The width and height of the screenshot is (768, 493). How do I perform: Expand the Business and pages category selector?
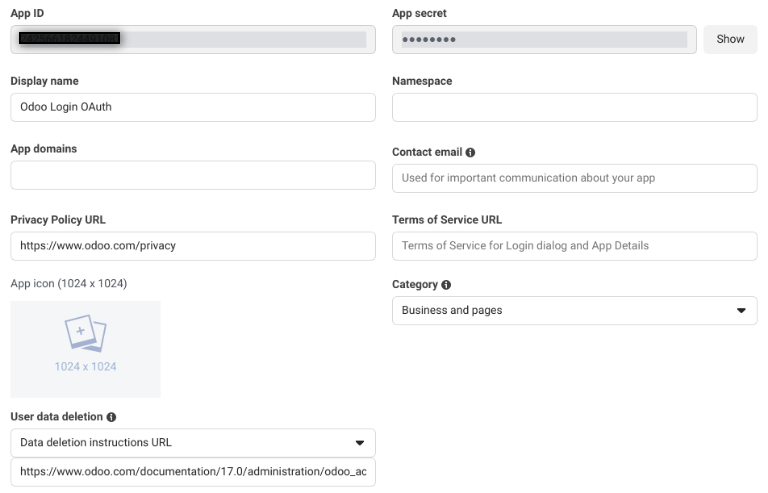point(574,311)
